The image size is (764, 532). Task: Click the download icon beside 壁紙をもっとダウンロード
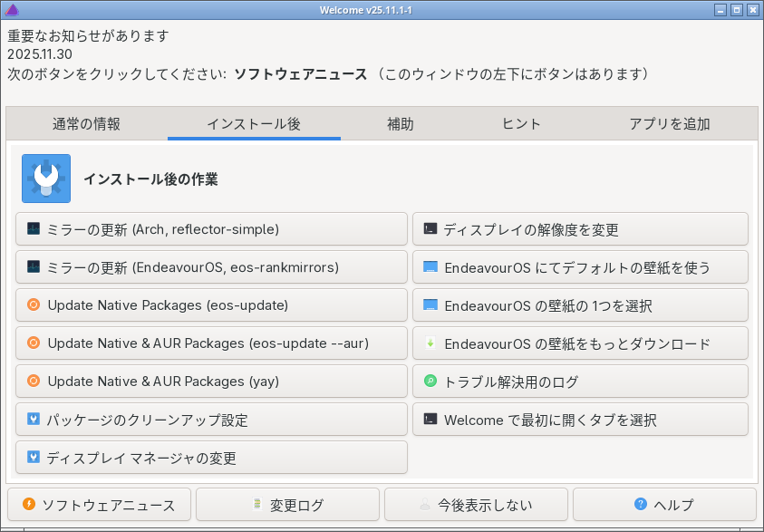pos(430,343)
